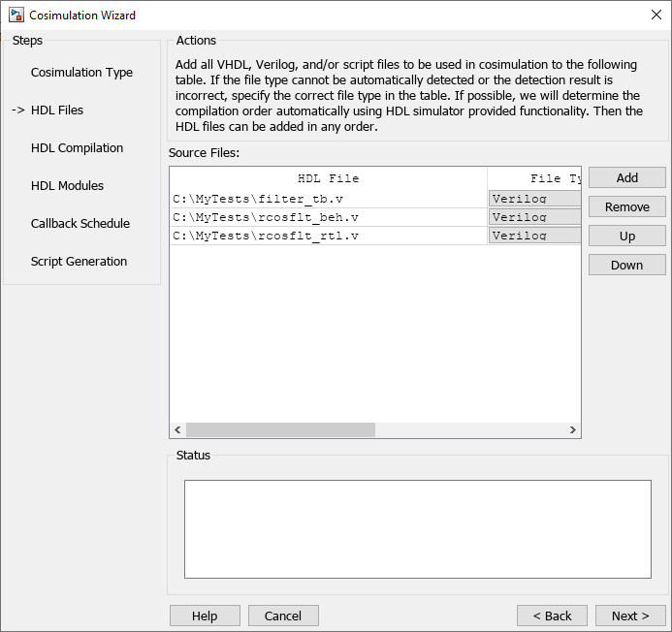
Task: Click the Cosimulation Wizard title bar icon
Action: (16, 16)
